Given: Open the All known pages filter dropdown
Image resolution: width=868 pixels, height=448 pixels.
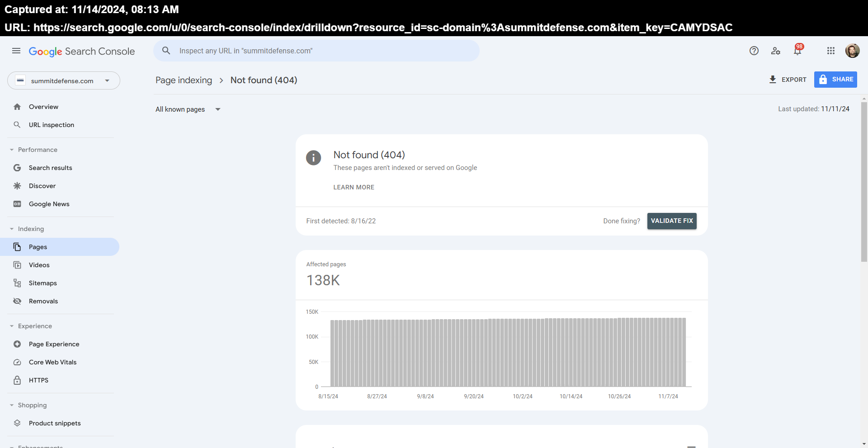Looking at the screenshot, I should (x=188, y=109).
